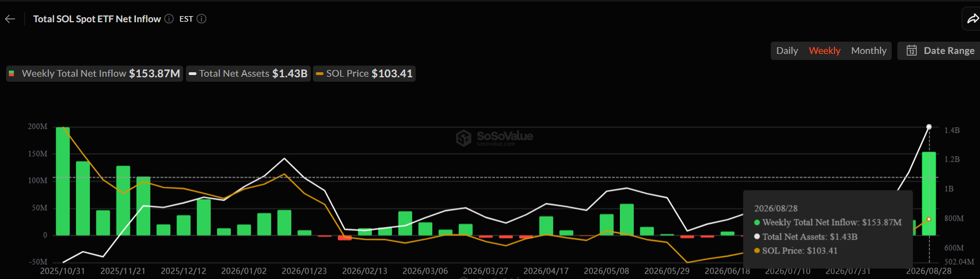980x279 pixels.
Task: Open info icon beside EST label
Action: [202, 19]
